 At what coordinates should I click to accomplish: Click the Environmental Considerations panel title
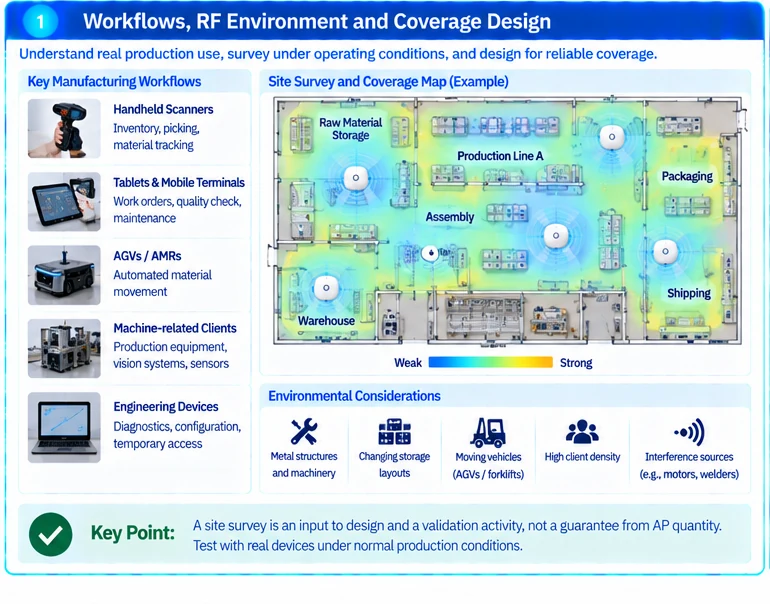[354, 396]
